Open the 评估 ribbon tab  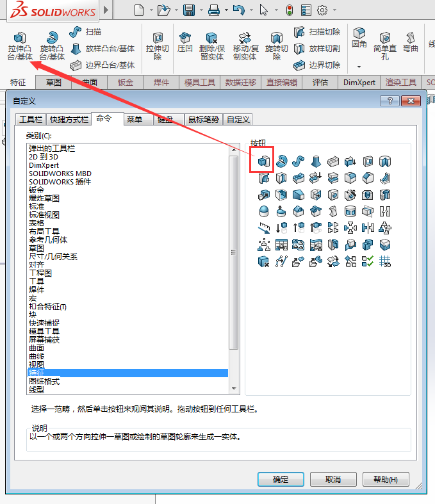(x=320, y=82)
